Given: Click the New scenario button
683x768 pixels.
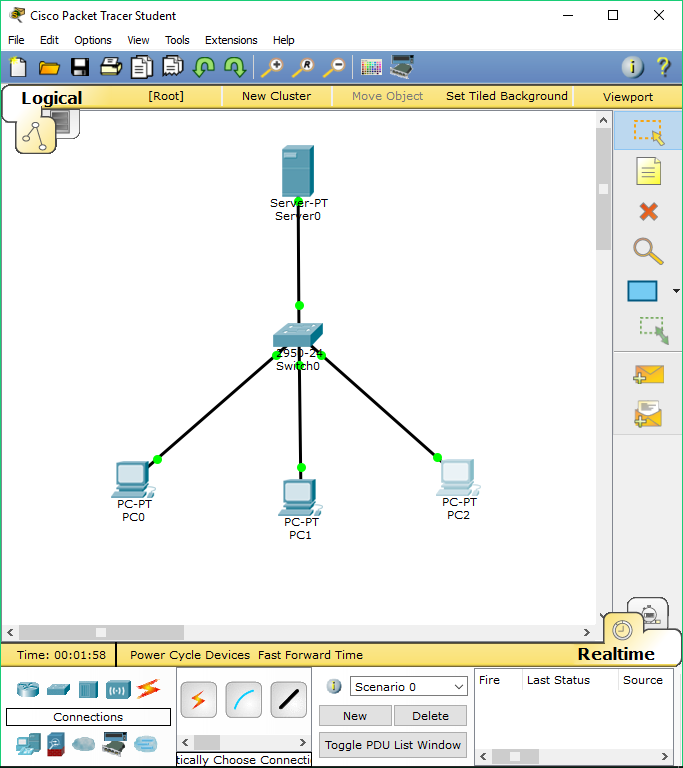Looking at the screenshot, I should tap(355, 716).
